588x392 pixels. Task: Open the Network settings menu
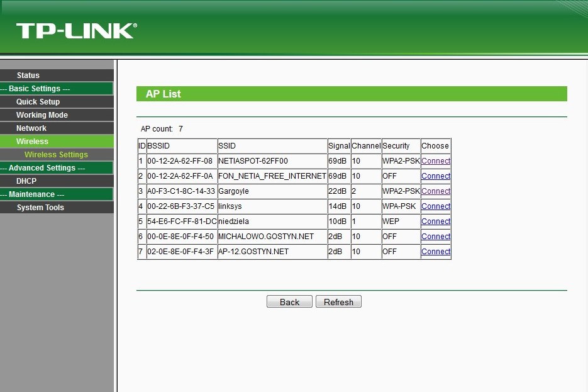click(31, 128)
